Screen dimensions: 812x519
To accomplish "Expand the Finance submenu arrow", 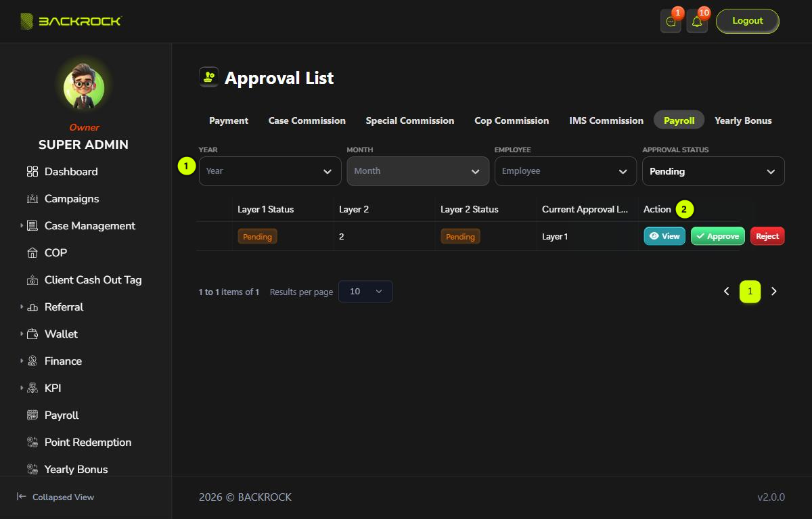I will point(22,361).
